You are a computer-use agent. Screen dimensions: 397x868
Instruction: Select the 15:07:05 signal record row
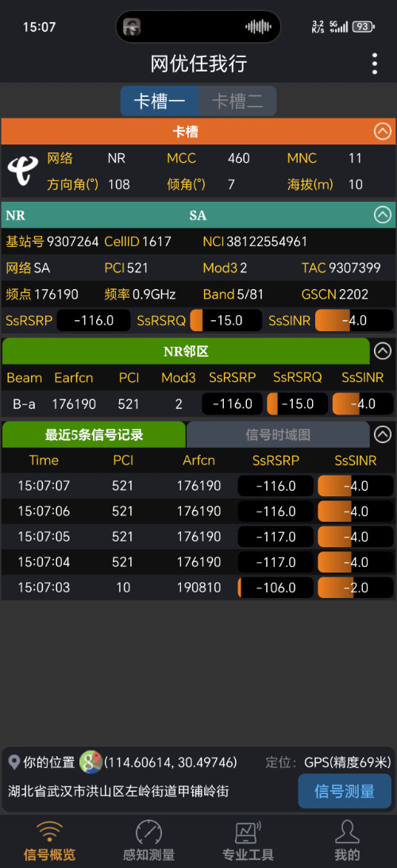pos(198,536)
